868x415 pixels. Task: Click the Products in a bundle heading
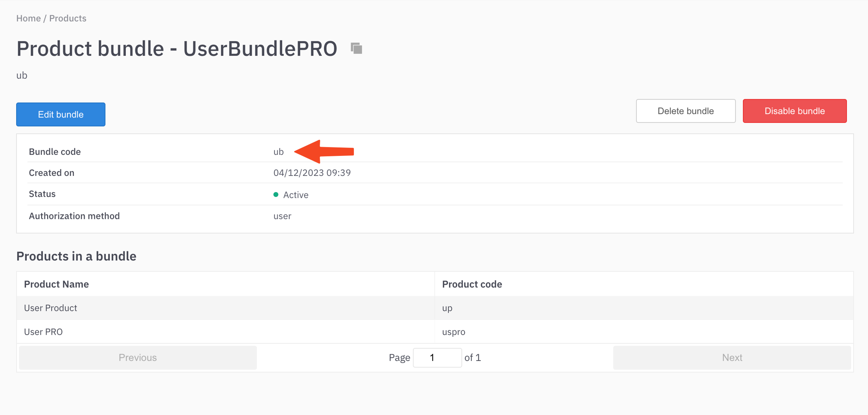[x=76, y=256]
